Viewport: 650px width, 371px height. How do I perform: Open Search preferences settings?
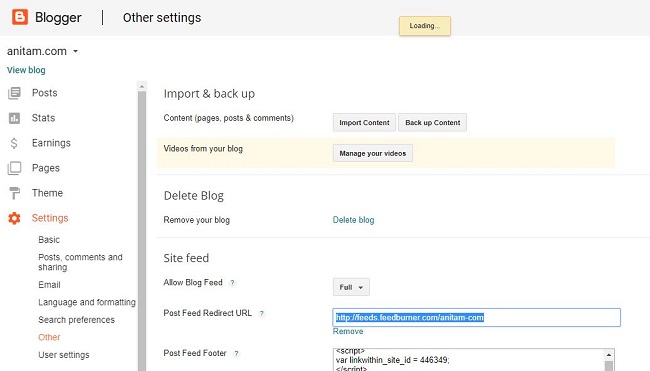[76, 320]
